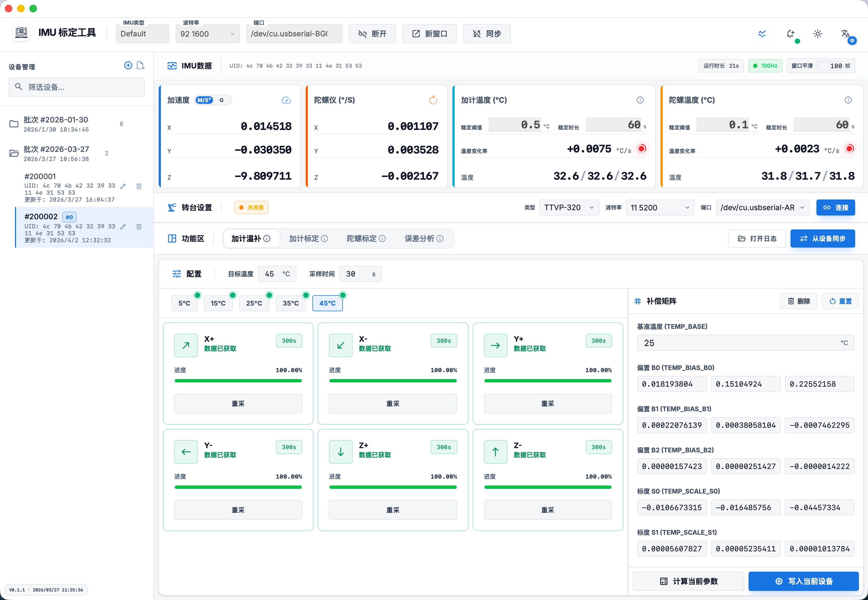Select the 5°C temperature point
This screenshot has width=868, height=600.
point(184,303)
